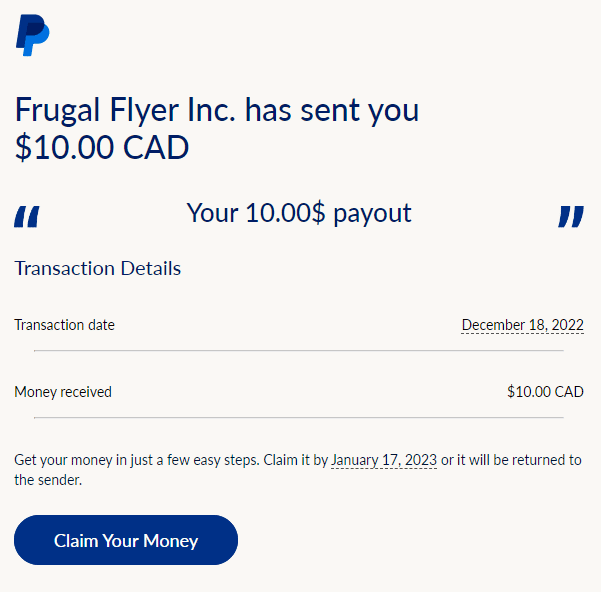601x592 pixels.
Task: Click the opening quotation mark icon
Action: (27, 216)
